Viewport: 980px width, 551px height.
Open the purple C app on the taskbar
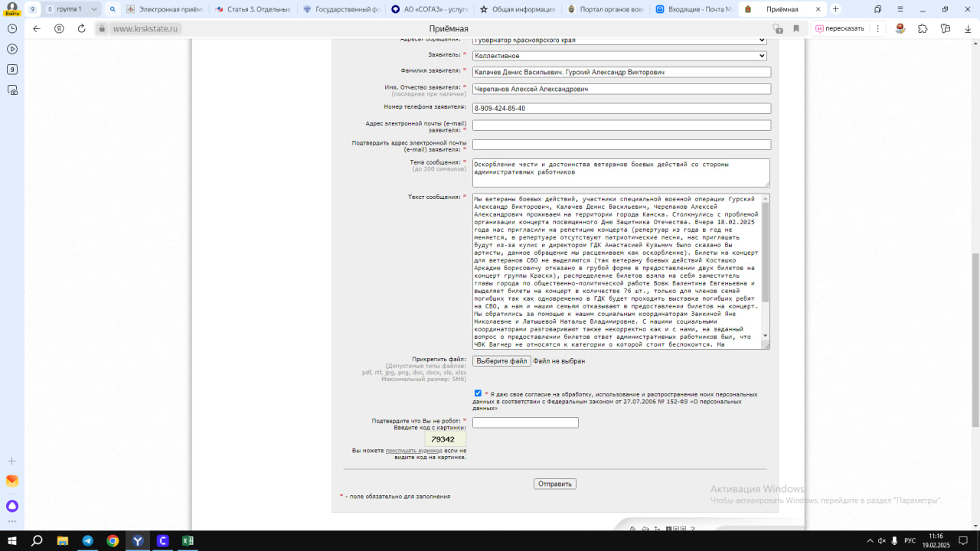(x=162, y=540)
